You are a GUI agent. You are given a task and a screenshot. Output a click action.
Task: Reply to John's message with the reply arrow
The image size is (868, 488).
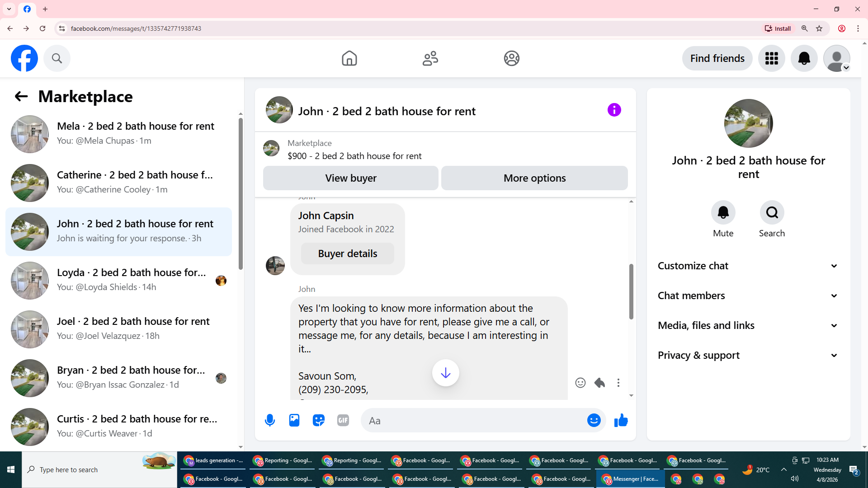599,383
